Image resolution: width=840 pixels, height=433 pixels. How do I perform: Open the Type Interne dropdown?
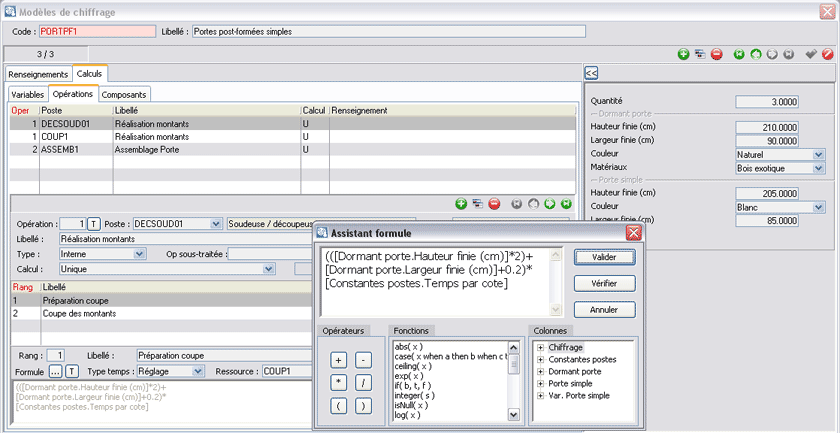[x=140, y=253]
